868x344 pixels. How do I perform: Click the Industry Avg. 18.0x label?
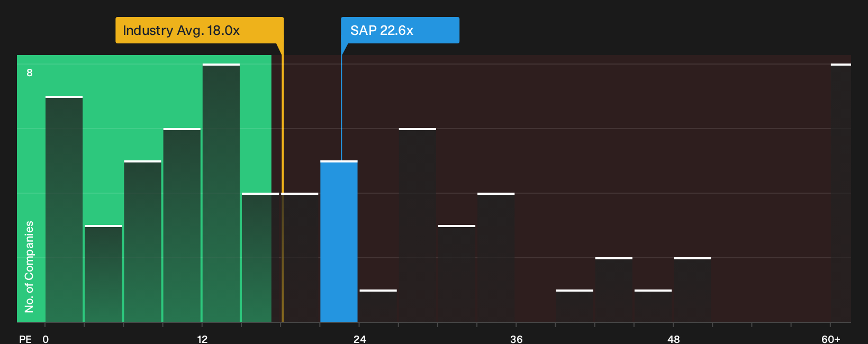pos(200,30)
